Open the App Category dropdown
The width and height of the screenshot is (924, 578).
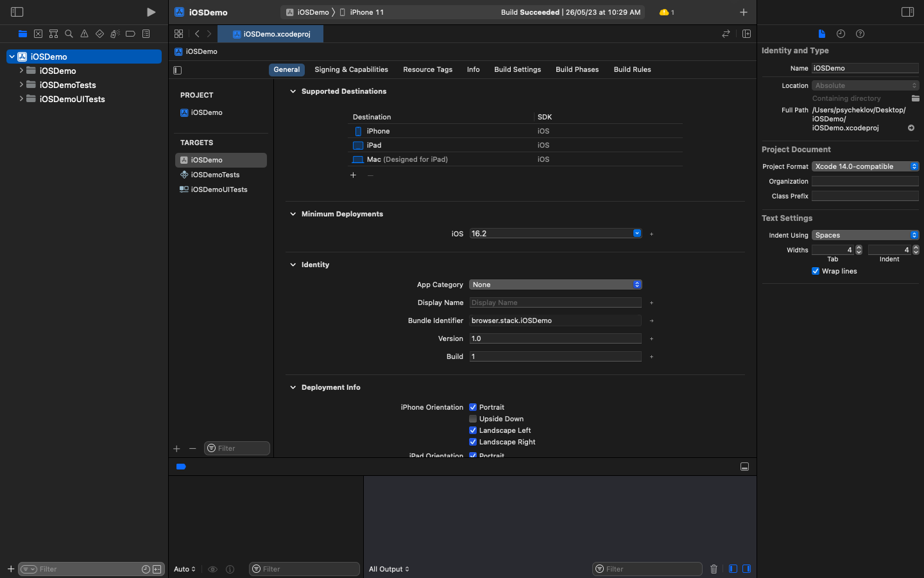pyautogui.click(x=637, y=285)
